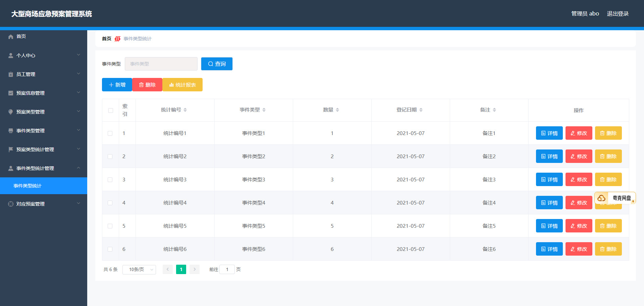Expand 预案类型统计管理 chevron

point(78,149)
